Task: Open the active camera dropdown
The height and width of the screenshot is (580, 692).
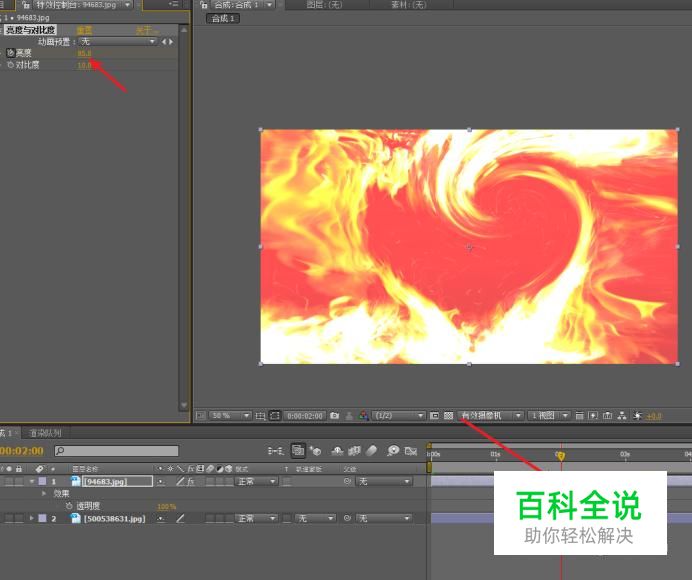Action: [x=490, y=415]
